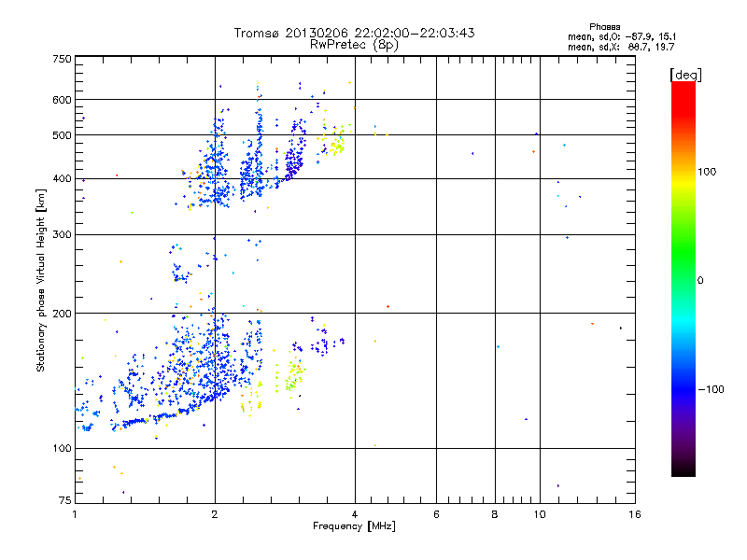Click the y-axis tick label '400'
Image resolution: width=747 pixels, height=560 pixels.
tap(62, 178)
